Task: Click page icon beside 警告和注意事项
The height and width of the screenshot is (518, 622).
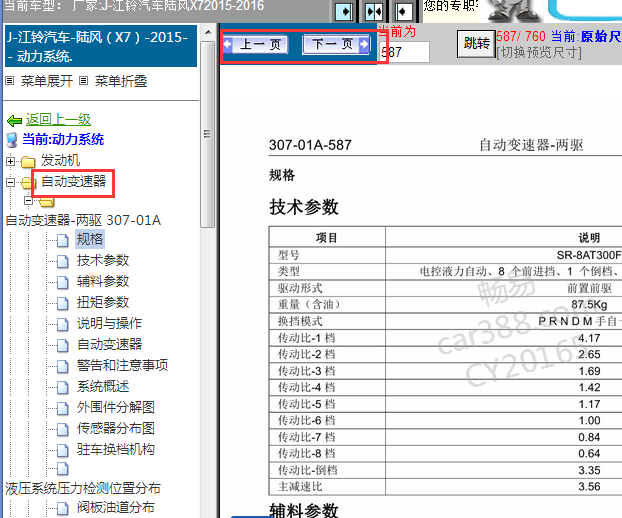Action: [62, 366]
